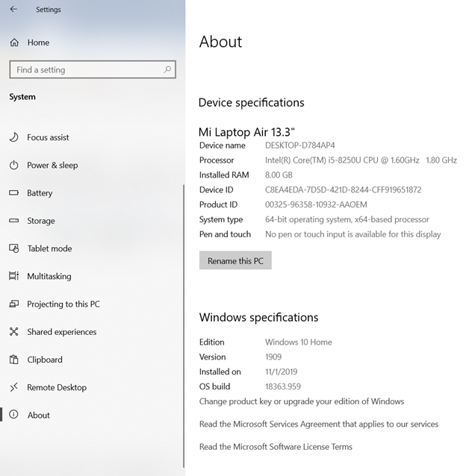466x476 pixels.
Task: Click the search magnifier icon
Action: click(167, 70)
